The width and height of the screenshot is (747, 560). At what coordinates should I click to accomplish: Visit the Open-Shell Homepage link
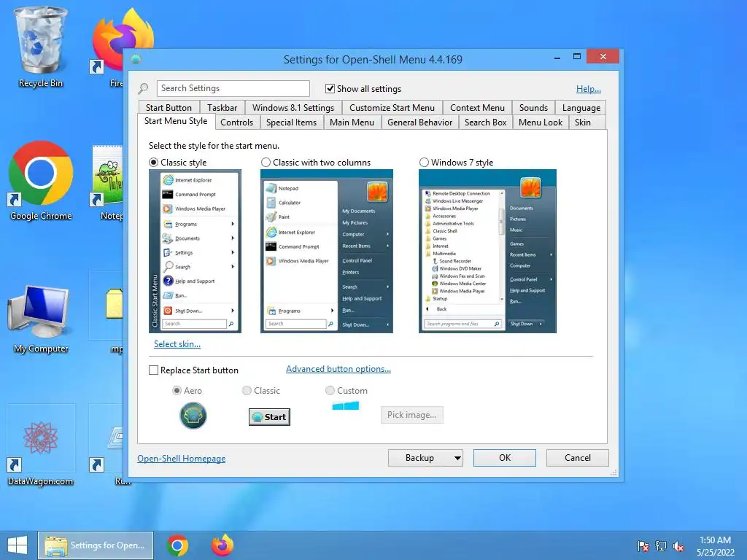182,459
